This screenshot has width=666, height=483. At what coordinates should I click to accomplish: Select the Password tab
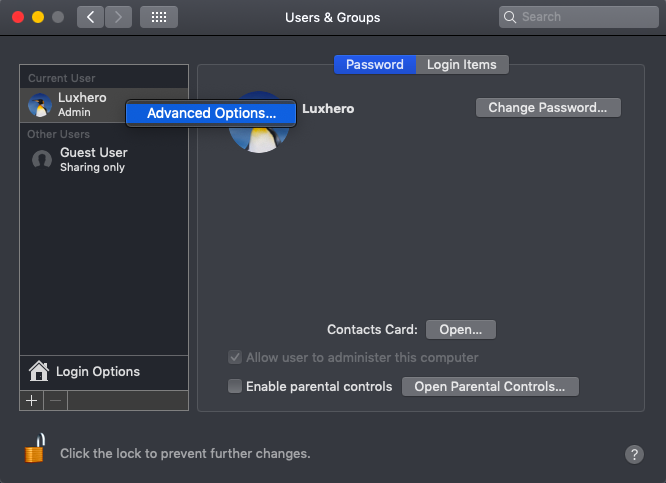pyautogui.click(x=374, y=64)
